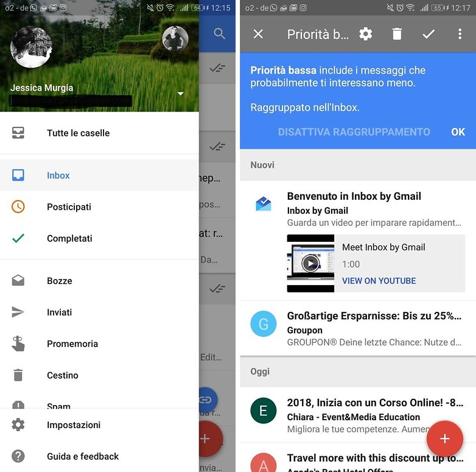Viewport: 476px width, 472px height.
Task: Tap the Inviati paper plane icon
Action: coord(18,312)
